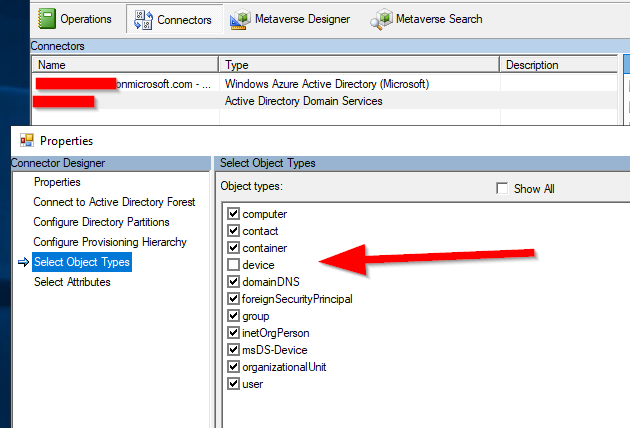Open Configure Provisioning Hierarchy page
Viewport: 630px width, 428px height.
pos(110,242)
